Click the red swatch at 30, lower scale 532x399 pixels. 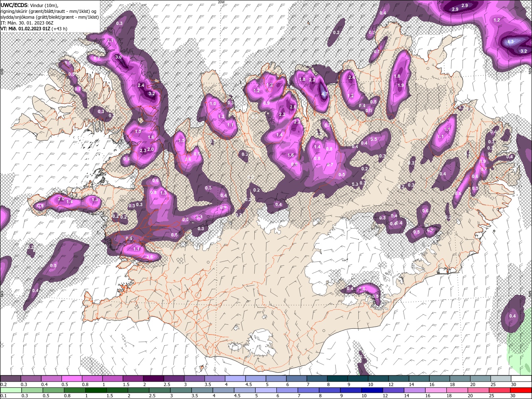pos(520,390)
